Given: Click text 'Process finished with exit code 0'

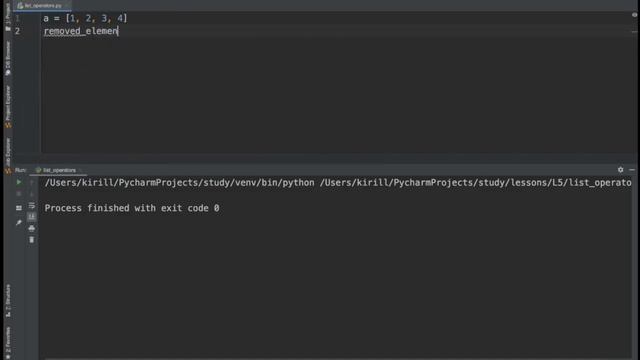Looking at the screenshot, I should coord(132,208).
